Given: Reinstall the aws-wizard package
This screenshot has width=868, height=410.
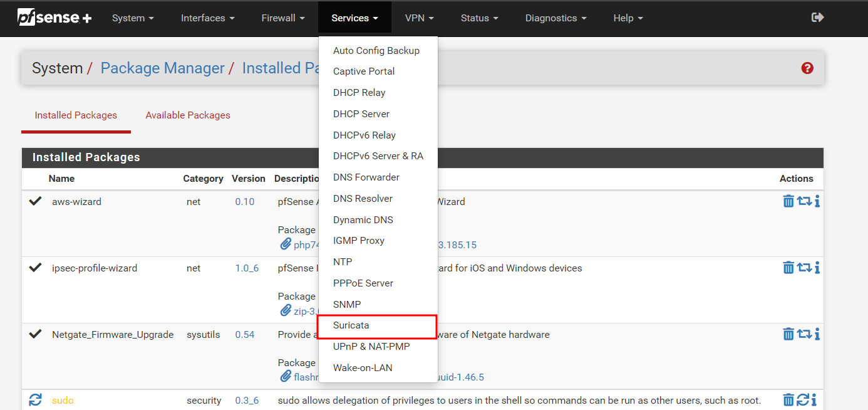Looking at the screenshot, I should pyautogui.click(x=804, y=201).
